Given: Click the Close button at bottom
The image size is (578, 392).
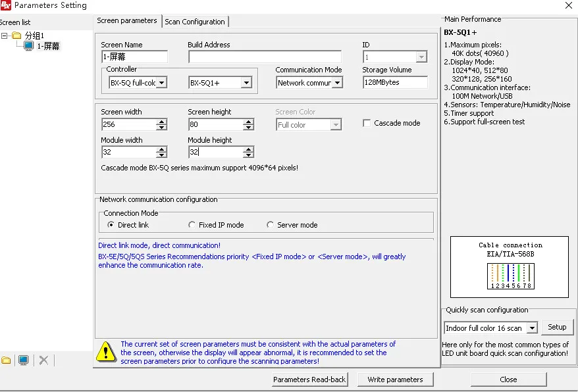Looking at the screenshot, I should click(x=508, y=380).
